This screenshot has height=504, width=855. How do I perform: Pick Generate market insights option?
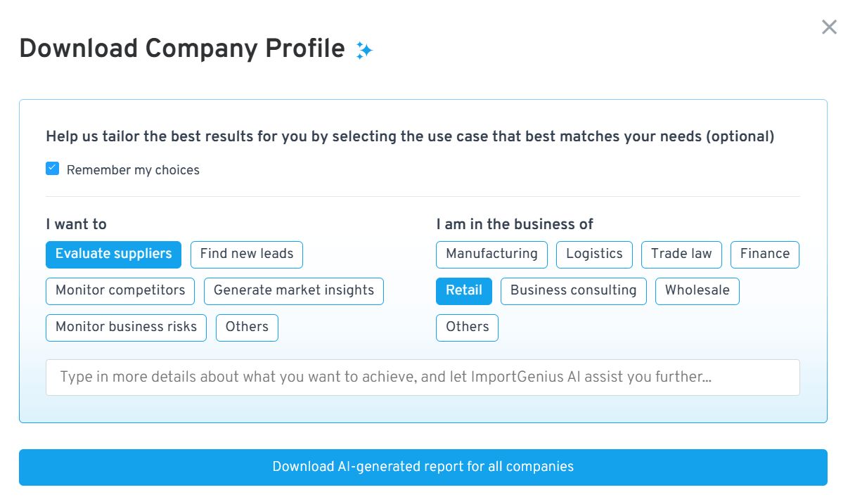point(293,291)
